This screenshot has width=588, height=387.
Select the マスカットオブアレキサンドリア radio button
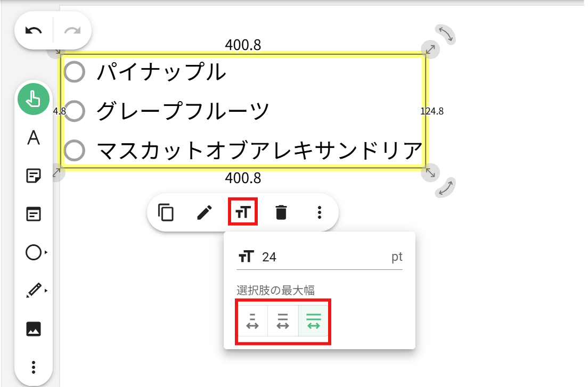coord(75,150)
